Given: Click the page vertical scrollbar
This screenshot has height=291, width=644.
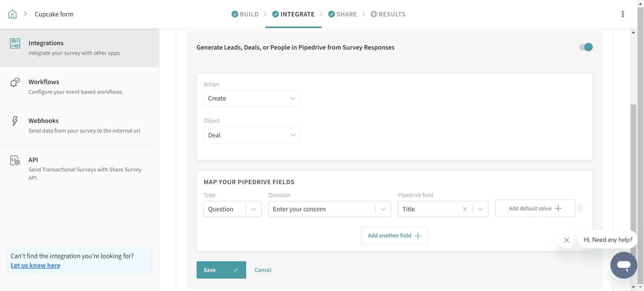Looking at the screenshot, I should (633, 167).
